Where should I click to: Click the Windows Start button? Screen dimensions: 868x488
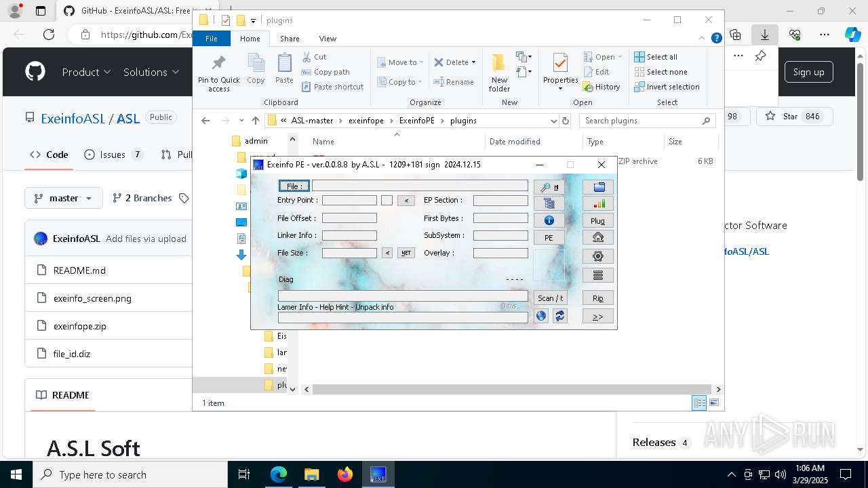coord(16,474)
